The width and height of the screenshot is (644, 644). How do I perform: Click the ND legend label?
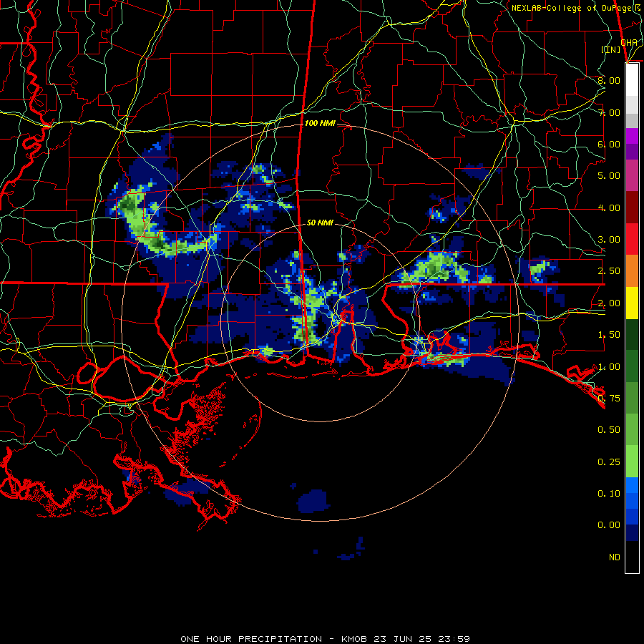point(615,557)
